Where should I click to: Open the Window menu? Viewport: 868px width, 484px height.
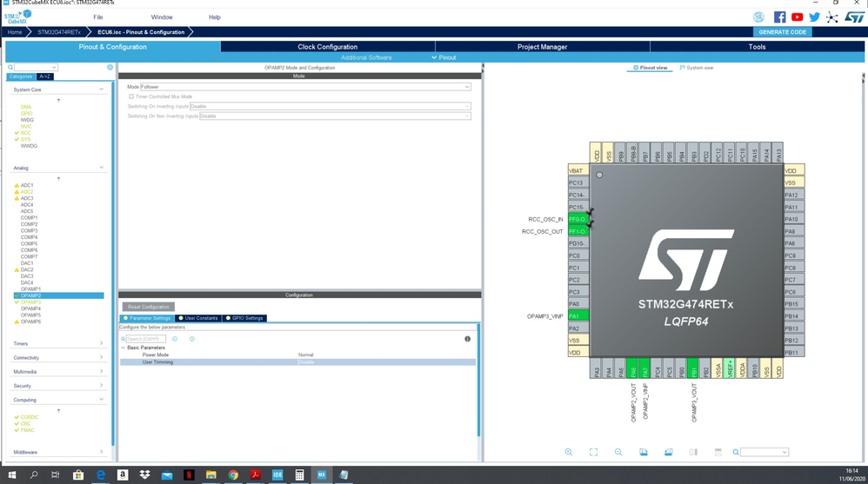[x=162, y=17]
